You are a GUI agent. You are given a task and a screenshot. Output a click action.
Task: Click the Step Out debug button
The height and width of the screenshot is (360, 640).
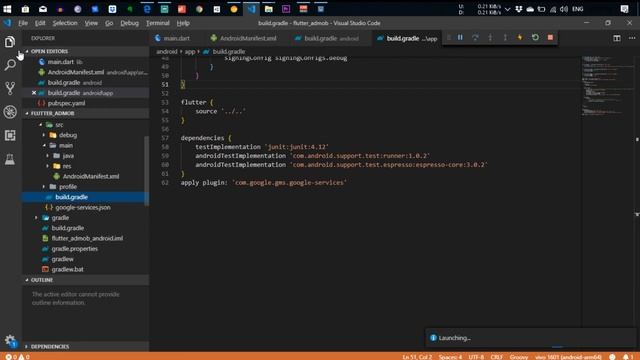(x=505, y=38)
